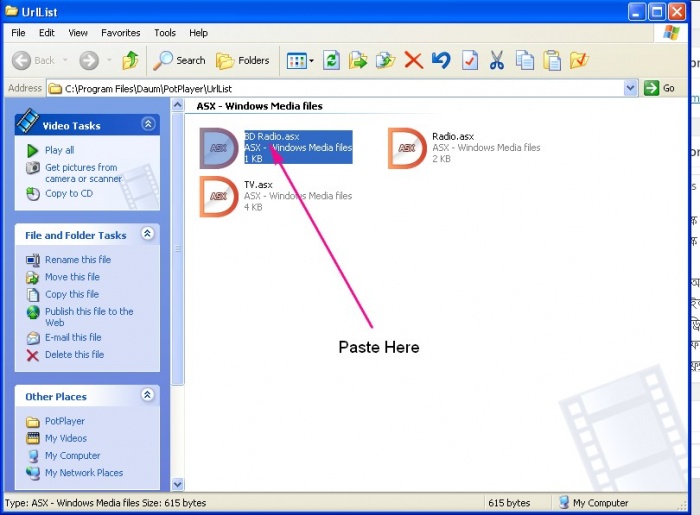Click the red X Delete file icon
Image resolution: width=700 pixels, height=515 pixels.
click(32, 355)
